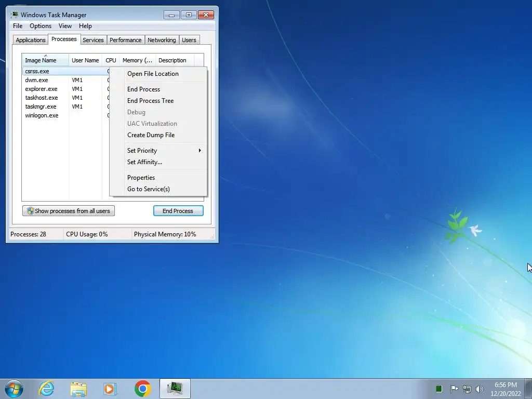Click the Task Manager title bar icon
Screen dimensions: 532x399
tap(14, 15)
